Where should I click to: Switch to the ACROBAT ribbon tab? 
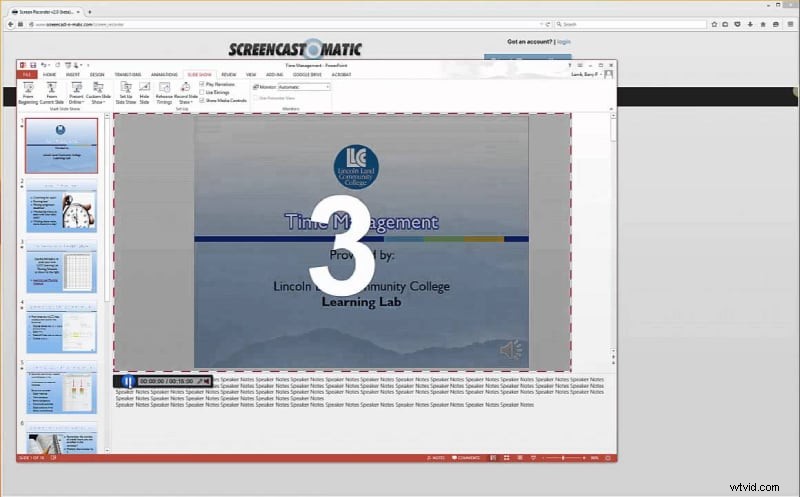pos(341,74)
